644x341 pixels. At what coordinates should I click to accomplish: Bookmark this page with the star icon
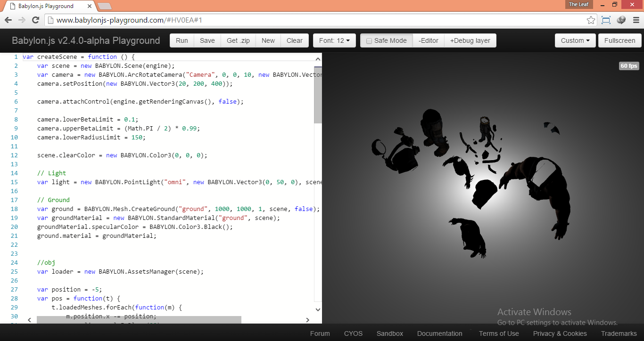591,20
